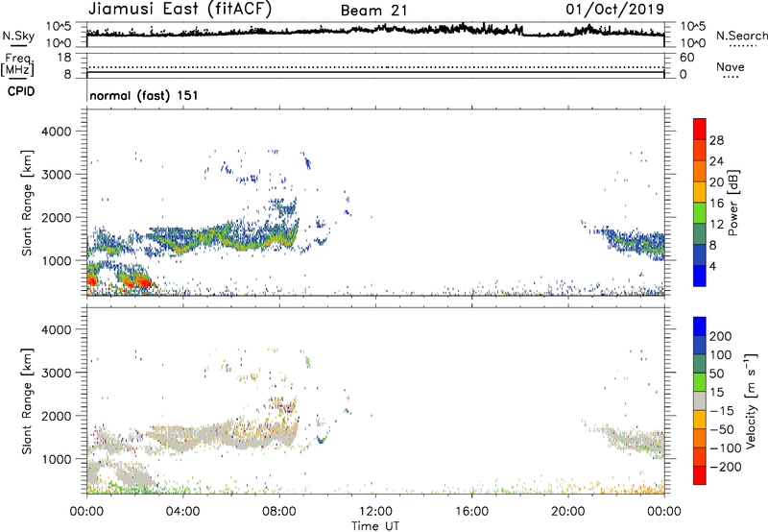Click 'Slant Range [km]' label of power panel
The height and width of the screenshot is (532, 768).
[27, 203]
